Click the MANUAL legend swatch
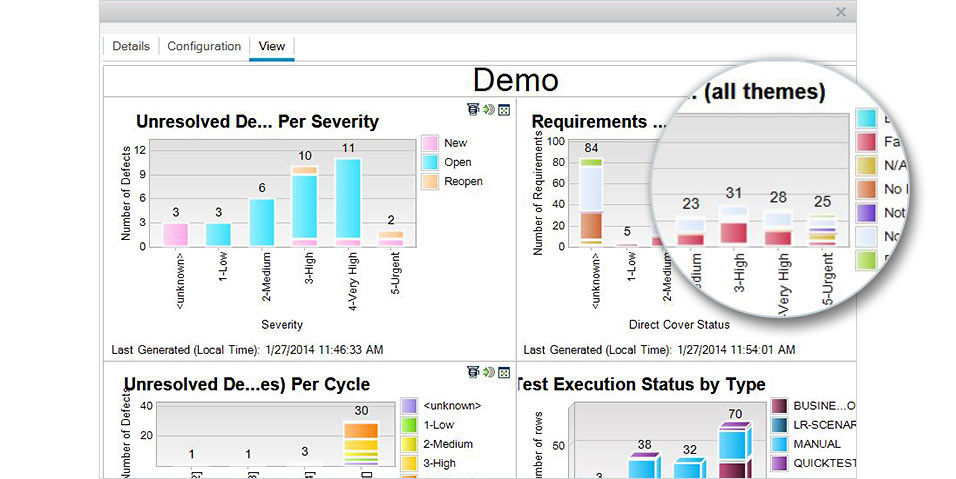This screenshot has height=479, width=956. point(779,444)
